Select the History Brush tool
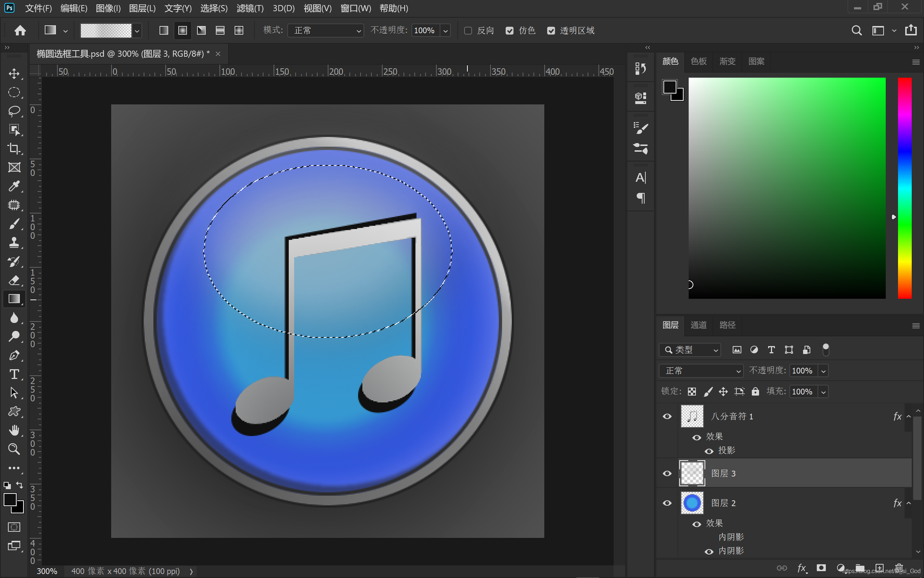This screenshot has width=924, height=578. click(14, 261)
